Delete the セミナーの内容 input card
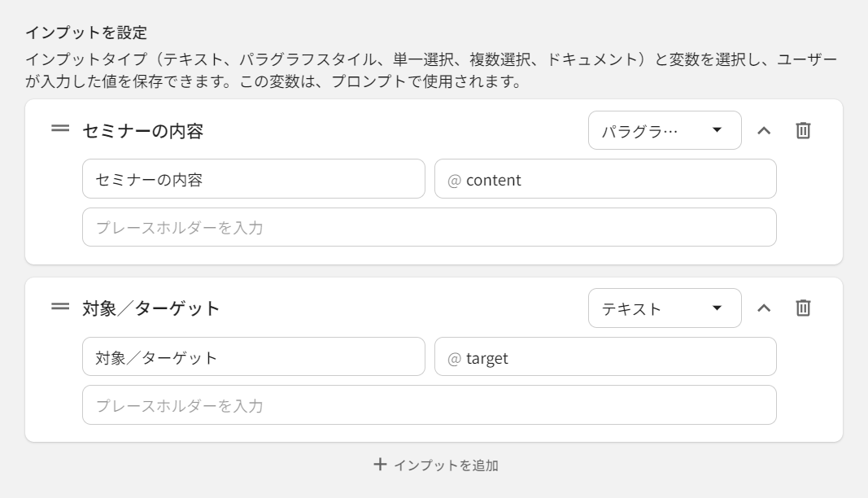Screen dimensions: 868x498 [x=803, y=130]
